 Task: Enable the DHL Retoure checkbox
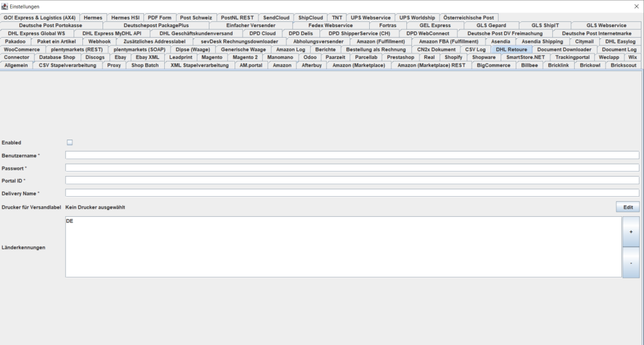(x=70, y=143)
